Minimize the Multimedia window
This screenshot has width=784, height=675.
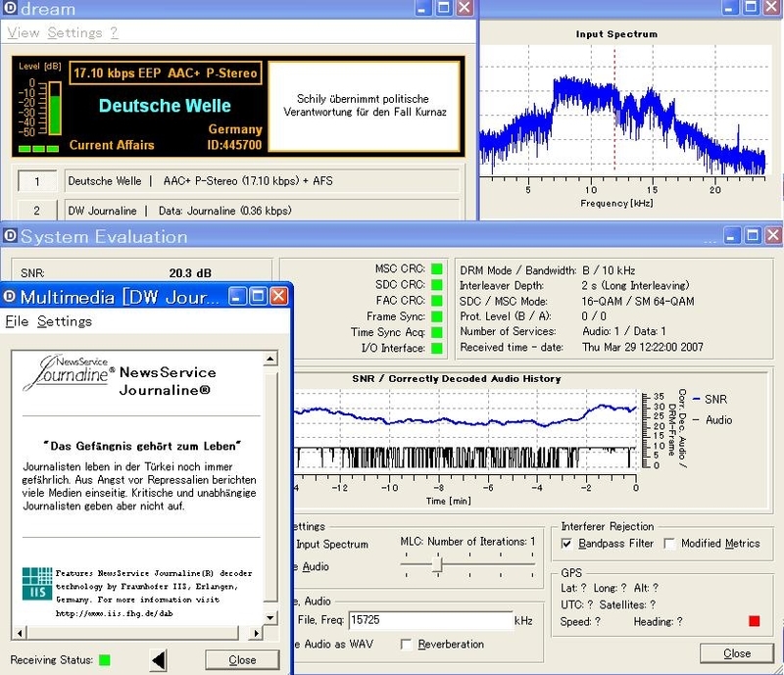pos(237,296)
